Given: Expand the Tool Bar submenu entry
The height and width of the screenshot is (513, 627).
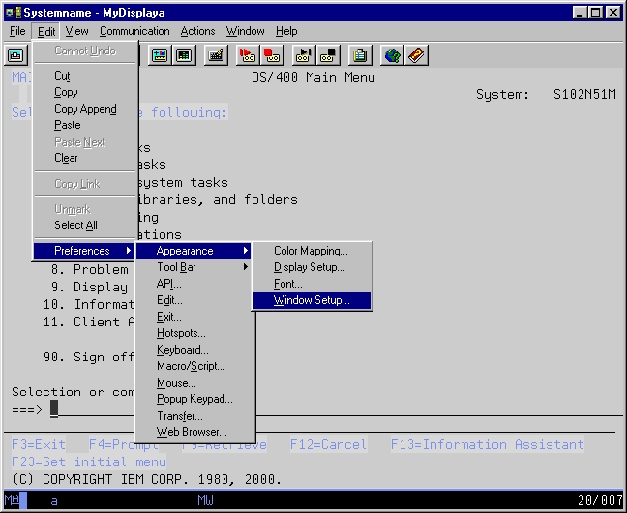Looking at the screenshot, I should [x=194, y=267].
